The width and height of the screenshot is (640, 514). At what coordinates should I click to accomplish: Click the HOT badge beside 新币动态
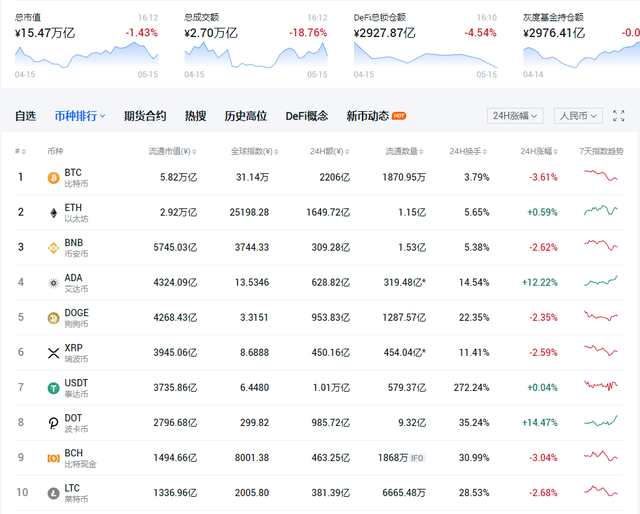tap(399, 116)
